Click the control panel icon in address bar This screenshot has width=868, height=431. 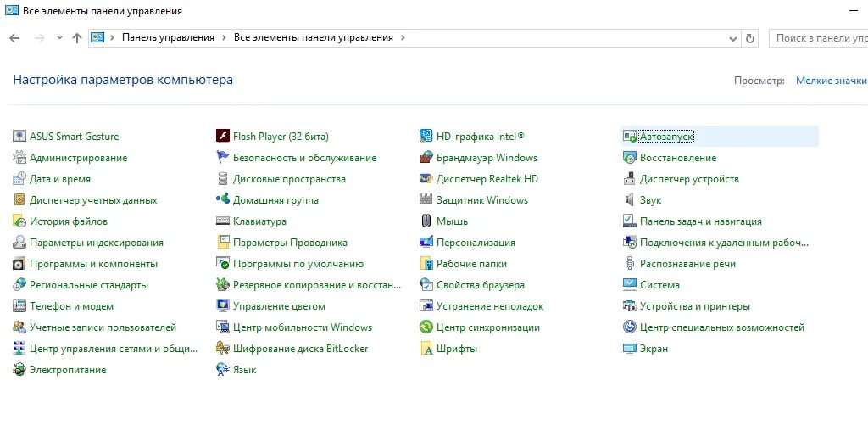tap(97, 37)
